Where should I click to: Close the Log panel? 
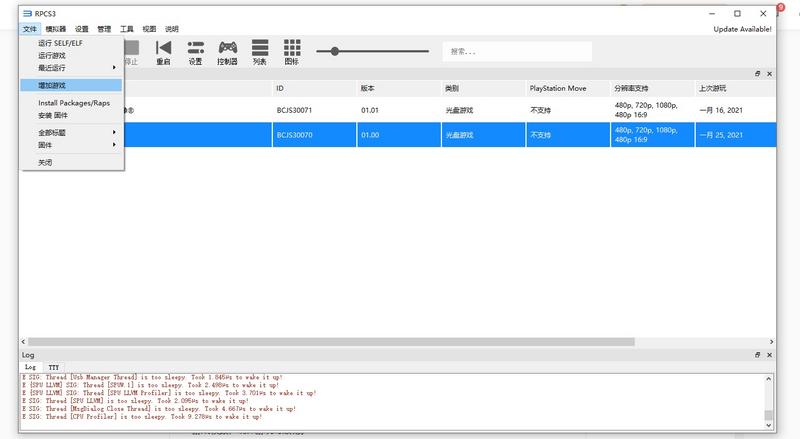(x=769, y=355)
